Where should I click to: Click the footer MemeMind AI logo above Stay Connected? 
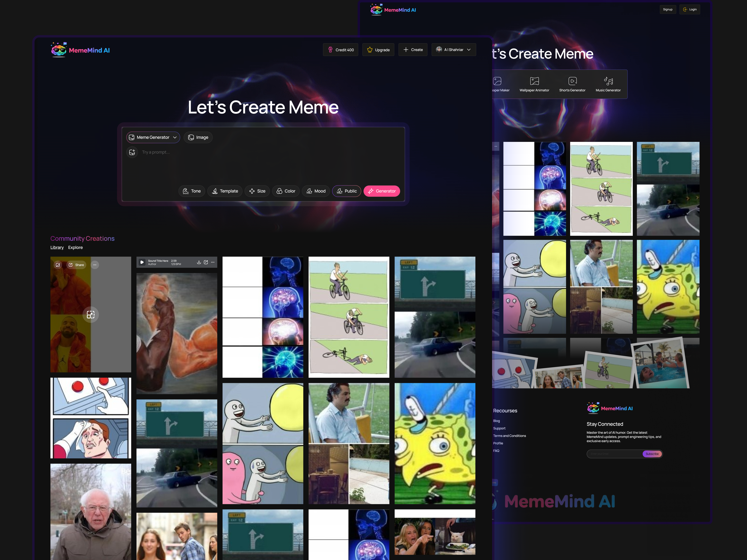coord(610,408)
